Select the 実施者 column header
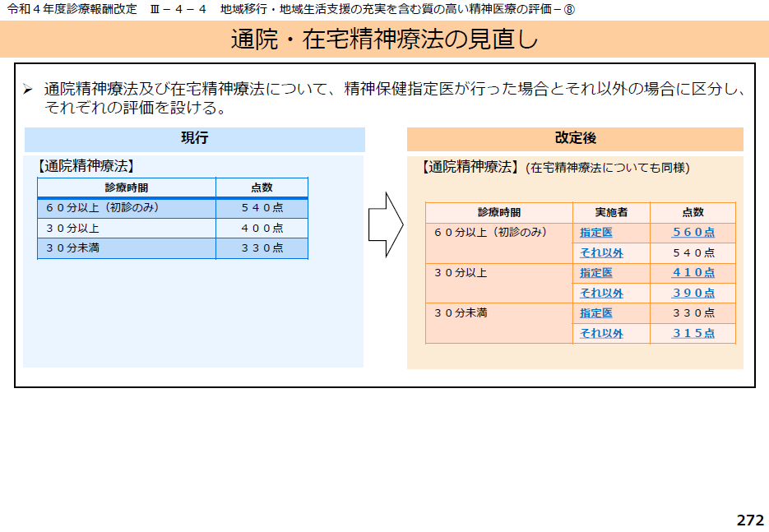769x532 pixels. pyautogui.click(x=611, y=212)
